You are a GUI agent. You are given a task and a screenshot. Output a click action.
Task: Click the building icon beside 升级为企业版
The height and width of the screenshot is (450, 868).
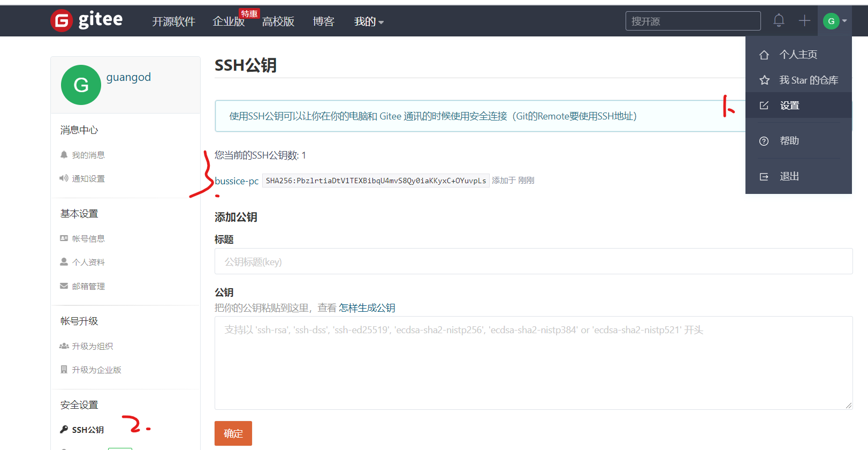tap(64, 370)
